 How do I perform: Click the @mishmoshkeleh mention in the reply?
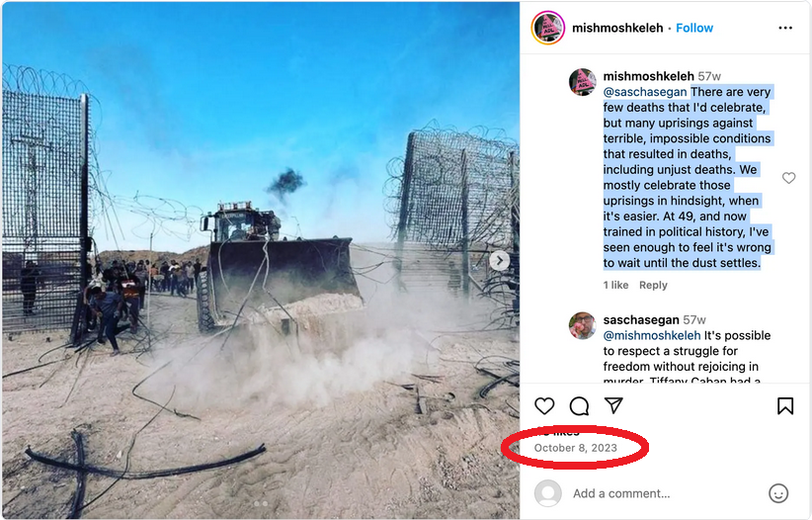[x=652, y=335]
